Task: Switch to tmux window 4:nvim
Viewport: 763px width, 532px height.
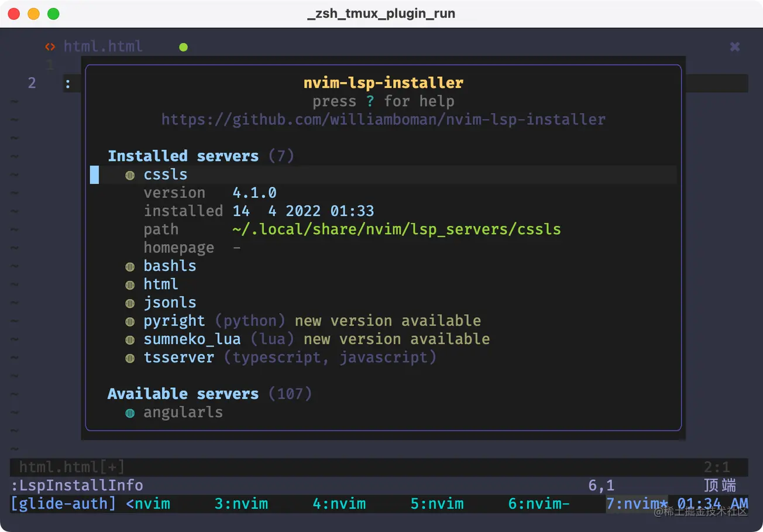Action: tap(339, 503)
